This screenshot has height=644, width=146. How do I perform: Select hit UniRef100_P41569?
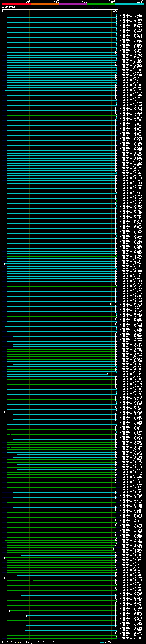131,362
